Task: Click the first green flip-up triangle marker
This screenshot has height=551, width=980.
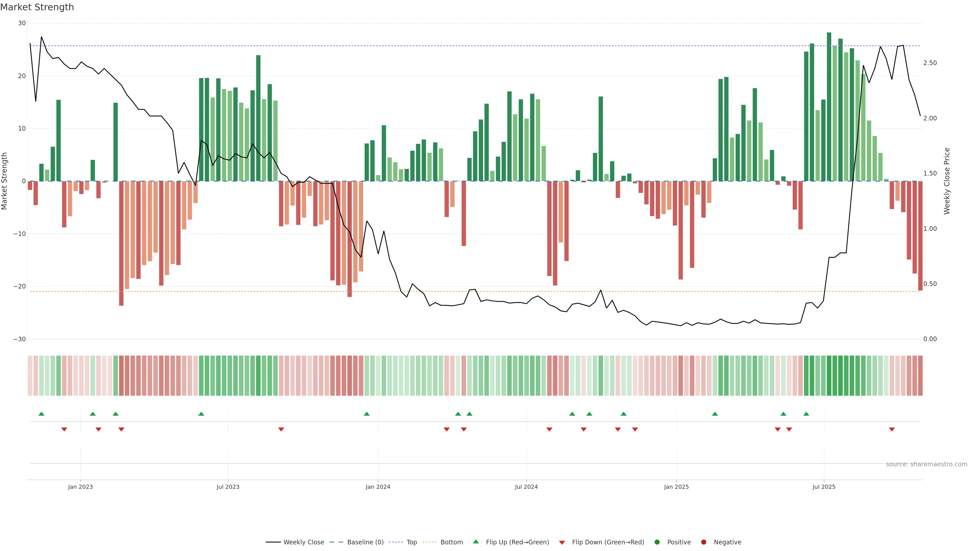Action: point(41,414)
